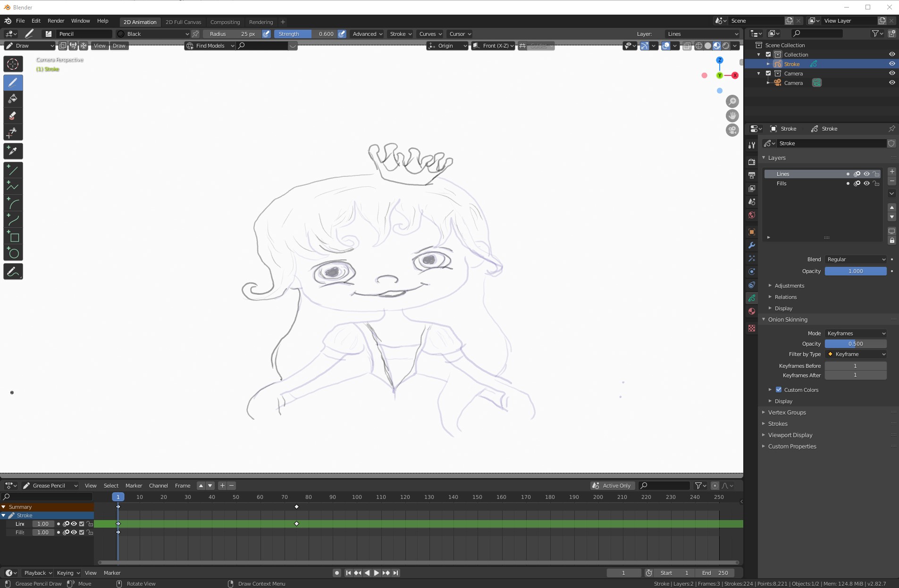Select the Arc tool

(x=13, y=204)
